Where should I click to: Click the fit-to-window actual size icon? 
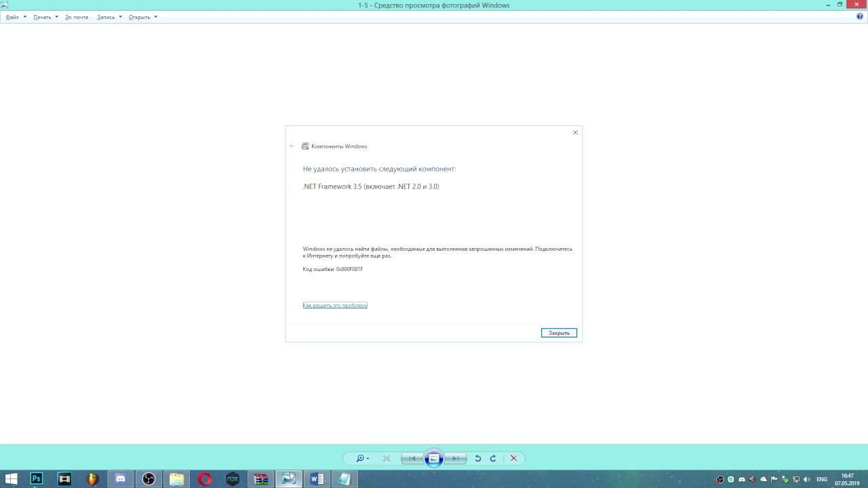point(387,459)
